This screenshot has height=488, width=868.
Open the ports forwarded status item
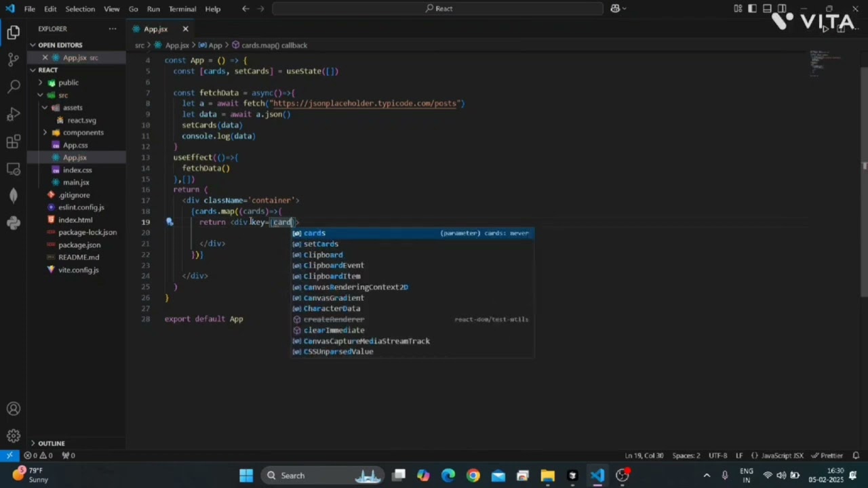click(68, 455)
